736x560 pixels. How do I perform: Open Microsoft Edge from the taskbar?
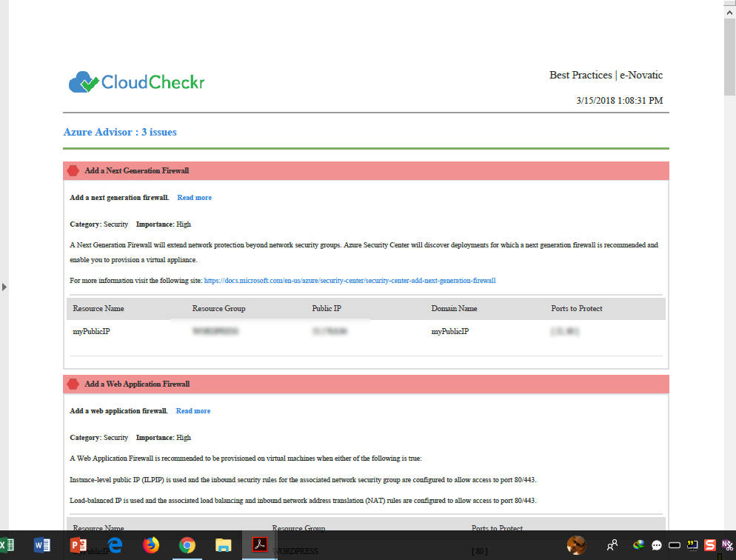pyautogui.click(x=115, y=545)
